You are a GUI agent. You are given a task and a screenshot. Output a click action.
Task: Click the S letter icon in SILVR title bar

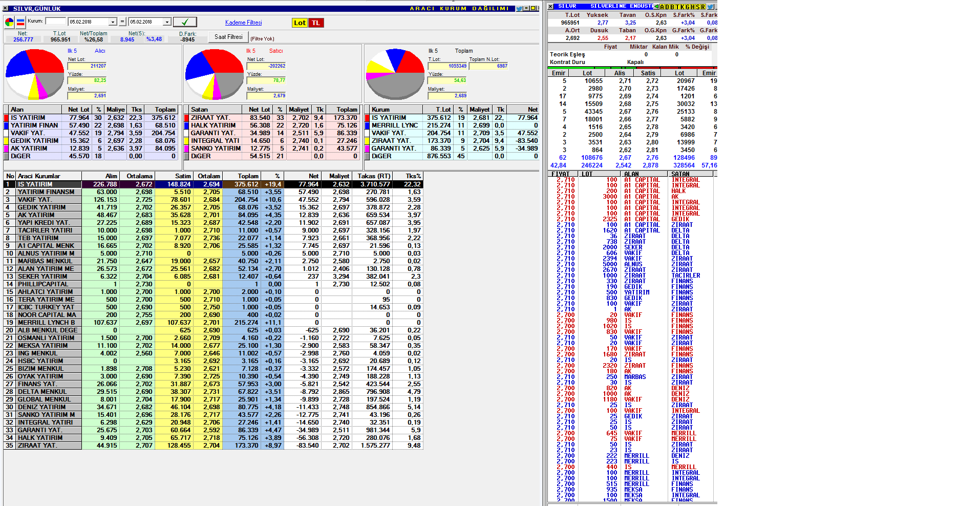[698, 7]
